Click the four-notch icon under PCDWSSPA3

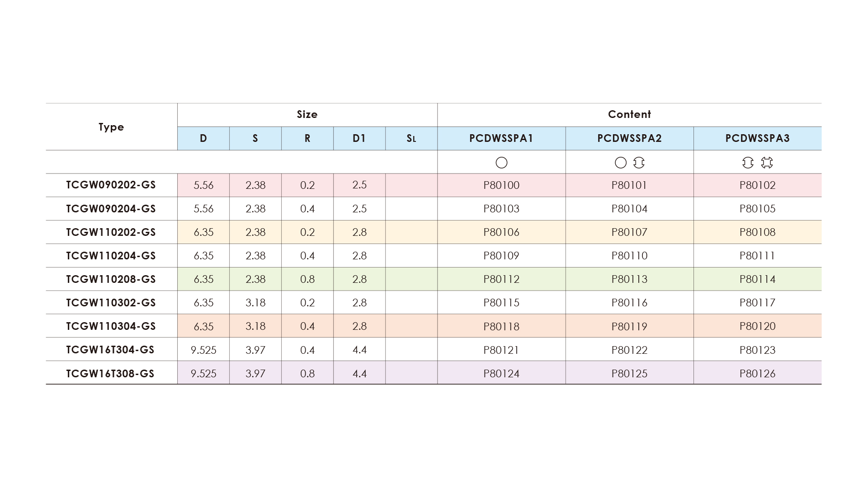click(767, 163)
